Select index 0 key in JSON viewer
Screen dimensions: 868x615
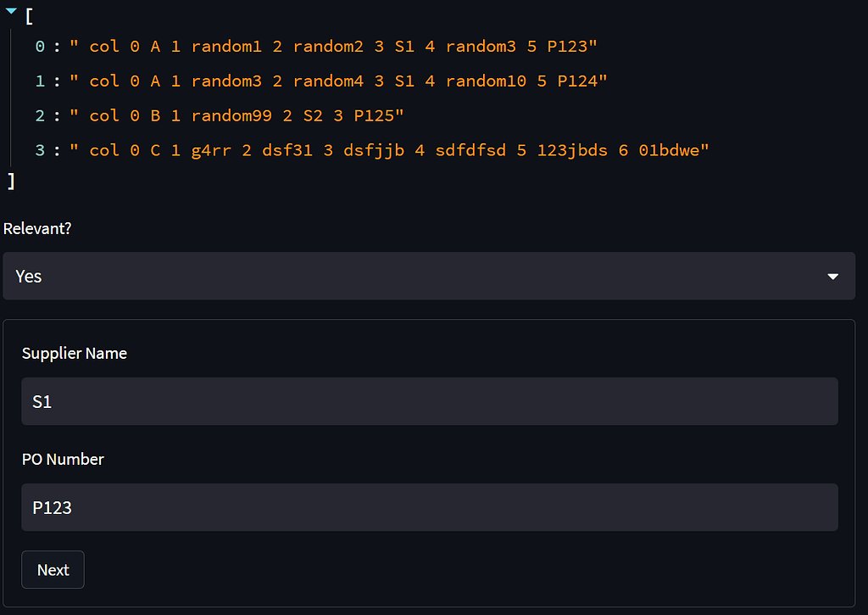click(x=40, y=47)
